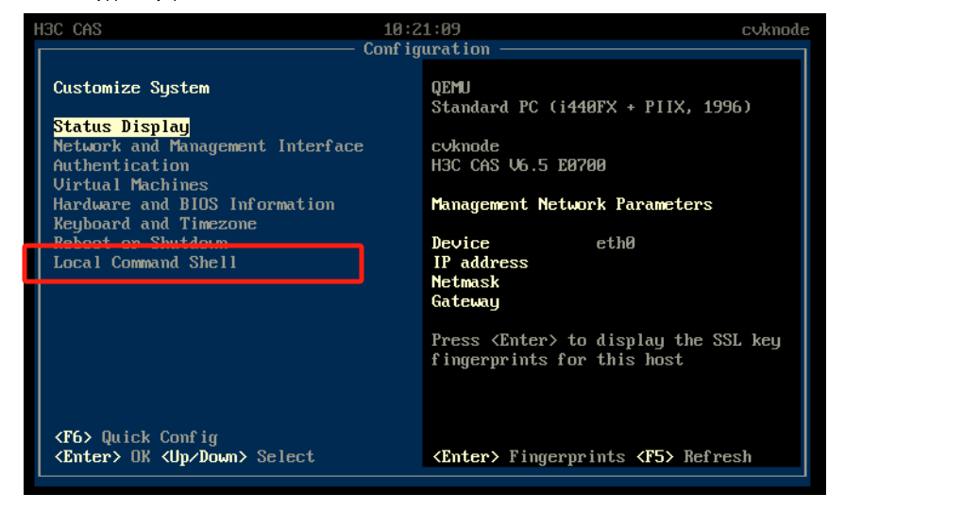Click the 10:21:09 clock in header
This screenshot has width=980, height=511.
coord(422,29)
